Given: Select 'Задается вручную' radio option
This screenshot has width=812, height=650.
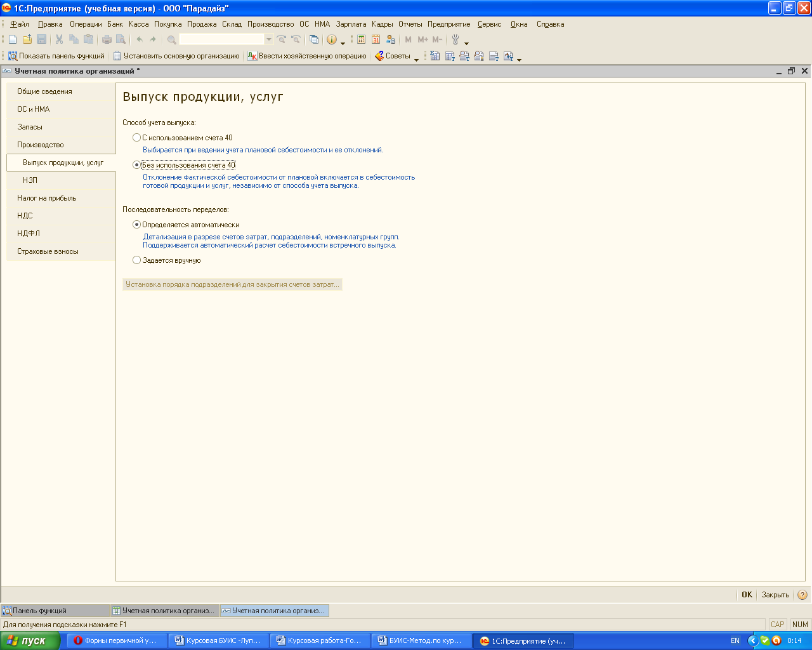Looking at the screenshot, I should click(x=136, y=260).
